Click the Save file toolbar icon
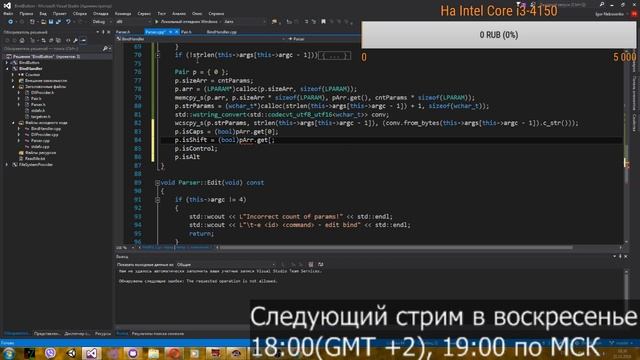 [51, 22]
